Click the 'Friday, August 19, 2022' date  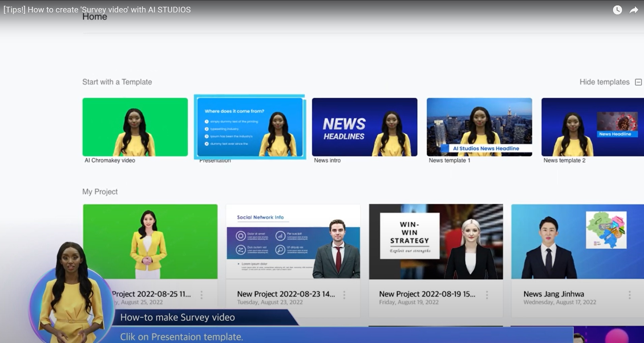click(409, 302)
